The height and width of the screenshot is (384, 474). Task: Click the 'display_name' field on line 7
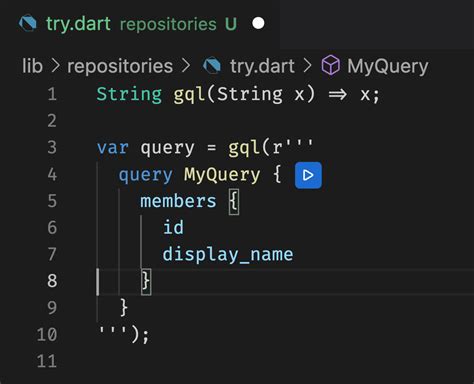pos(228,255)
